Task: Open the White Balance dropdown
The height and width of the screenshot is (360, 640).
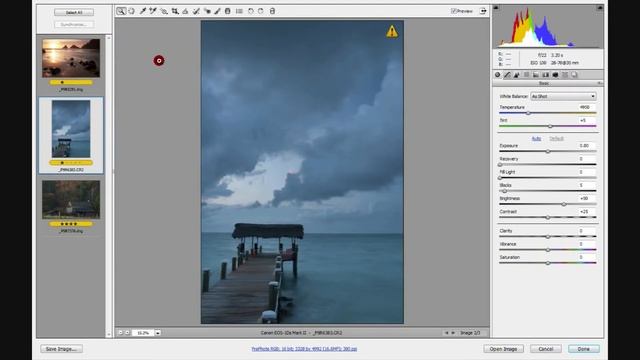Action: [x=563, y=96]
